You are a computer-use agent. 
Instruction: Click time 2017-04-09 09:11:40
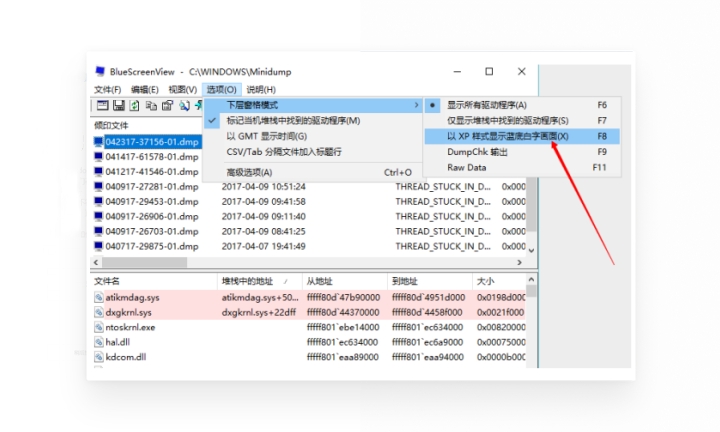[264, 216]
